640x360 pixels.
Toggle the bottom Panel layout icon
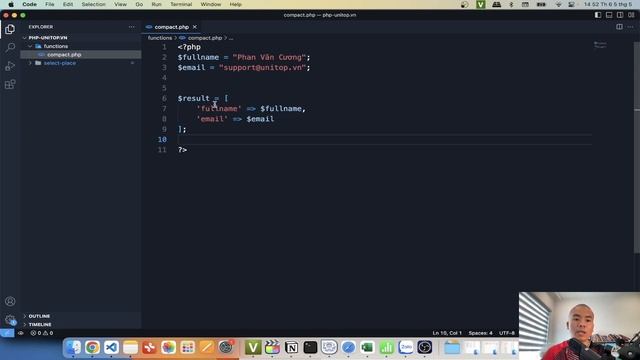click(609, 15)
